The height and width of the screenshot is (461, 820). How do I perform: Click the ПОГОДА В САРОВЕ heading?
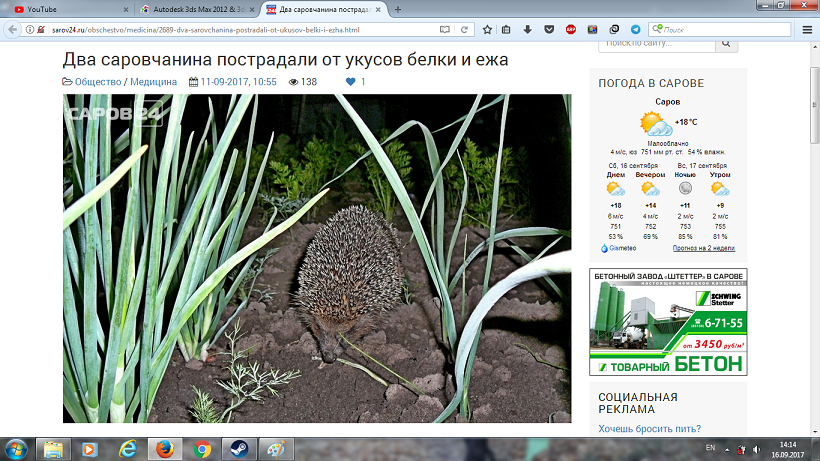coord(651,83)
